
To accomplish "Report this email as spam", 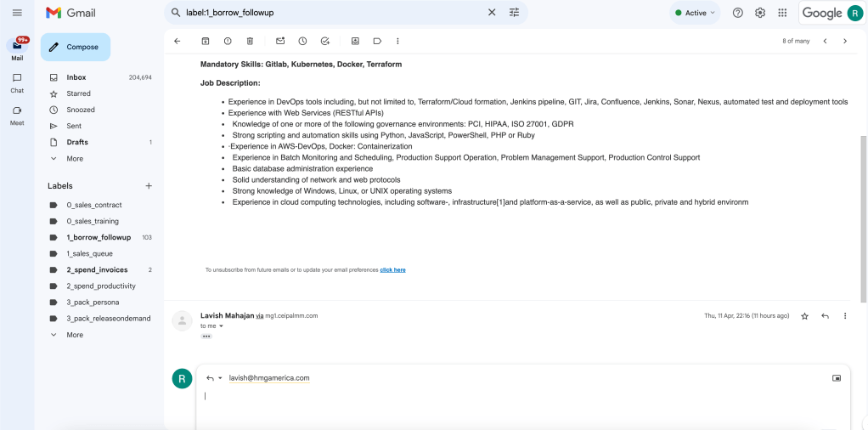I will (x=228, y=41).
